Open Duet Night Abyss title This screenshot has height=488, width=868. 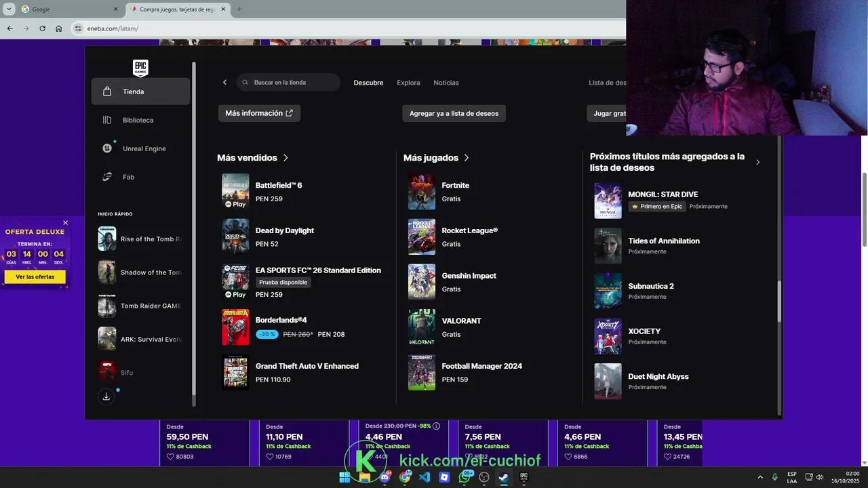coord(658,376)
